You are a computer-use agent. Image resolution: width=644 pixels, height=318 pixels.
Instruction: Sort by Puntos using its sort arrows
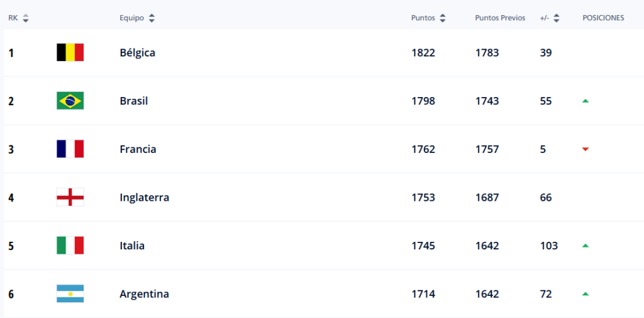(443, 18)
